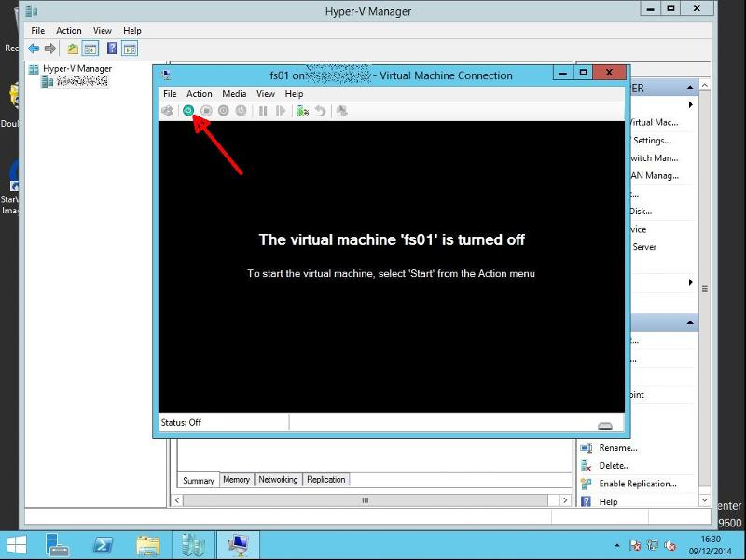The height and width of the screenshot is (560, 746).
Task: Switch to the Summary tab
Action: click(198, 480)
